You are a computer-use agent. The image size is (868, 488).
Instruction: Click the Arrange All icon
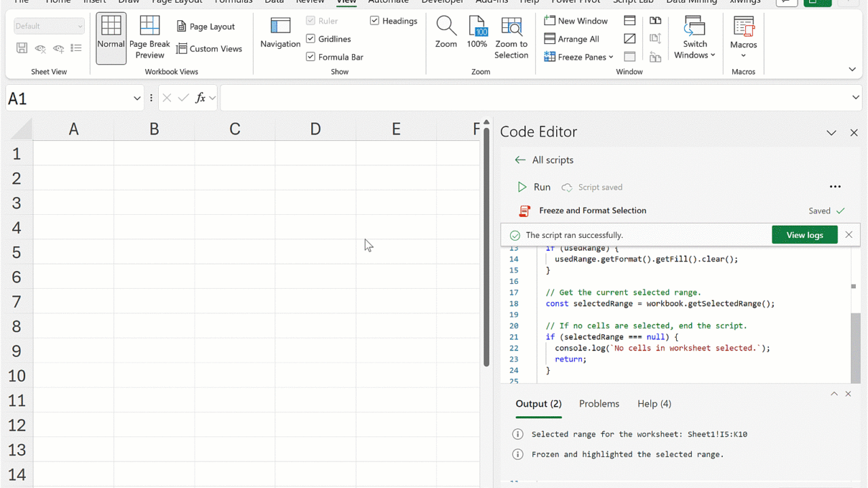[550, 39]
